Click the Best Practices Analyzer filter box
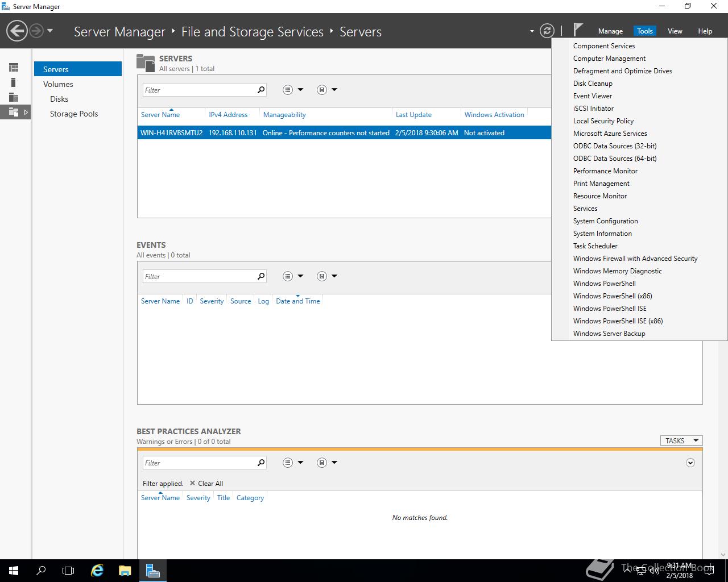The height and width of the screenshot is (582, 728). click(x=198, y=463)
